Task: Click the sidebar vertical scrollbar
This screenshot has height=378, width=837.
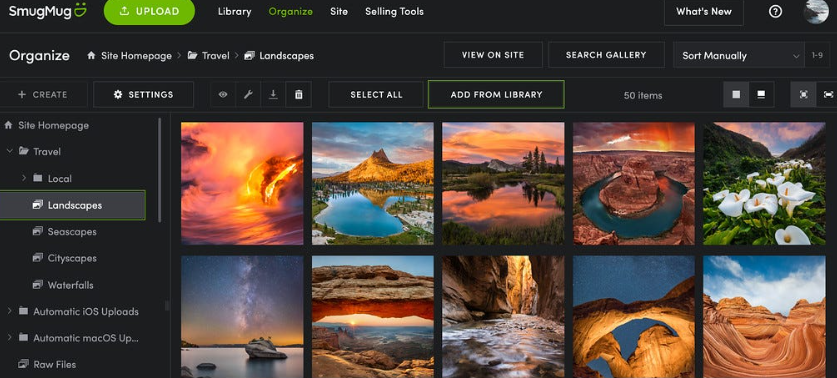Action: point(160,170)
